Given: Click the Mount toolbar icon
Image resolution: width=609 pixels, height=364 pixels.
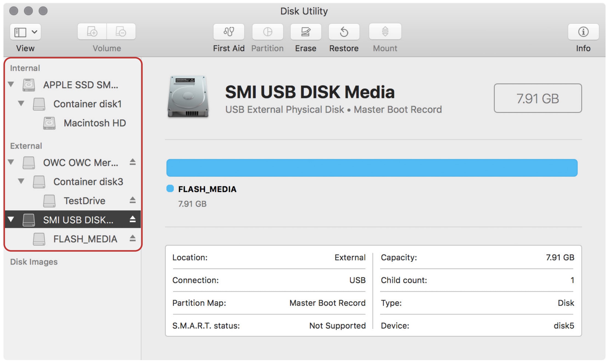Looking at the screenshot, I should [385, 32].
